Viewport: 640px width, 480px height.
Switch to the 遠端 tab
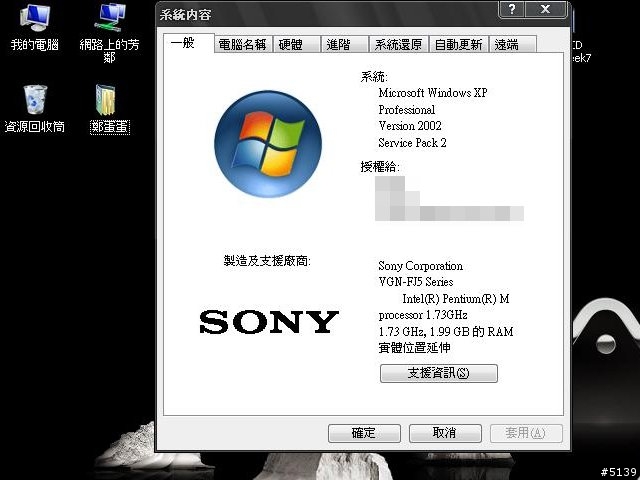tap(512, 44)
